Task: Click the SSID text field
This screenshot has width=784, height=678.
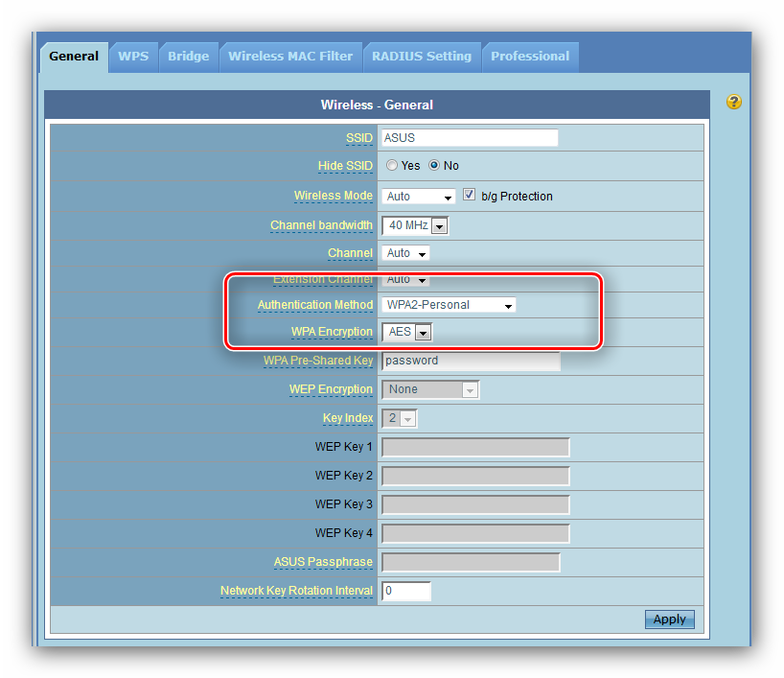Action: pos(469,138)
